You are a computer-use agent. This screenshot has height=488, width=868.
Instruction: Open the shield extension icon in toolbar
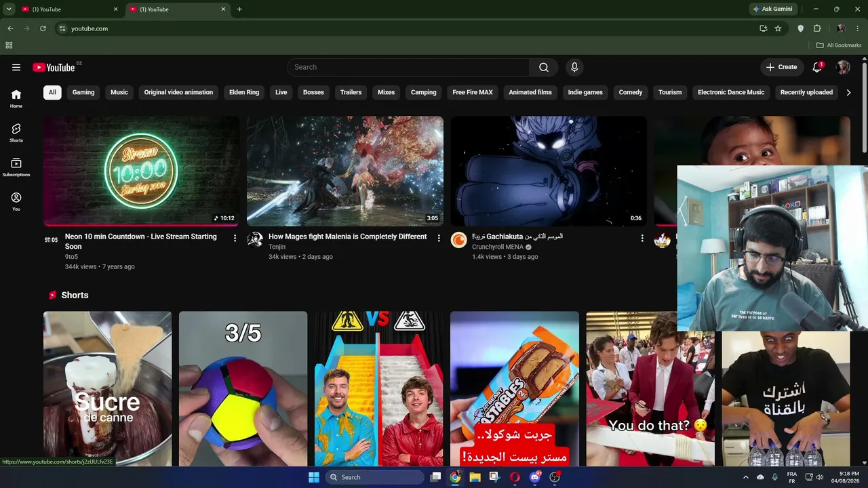(x=801, y=28)
